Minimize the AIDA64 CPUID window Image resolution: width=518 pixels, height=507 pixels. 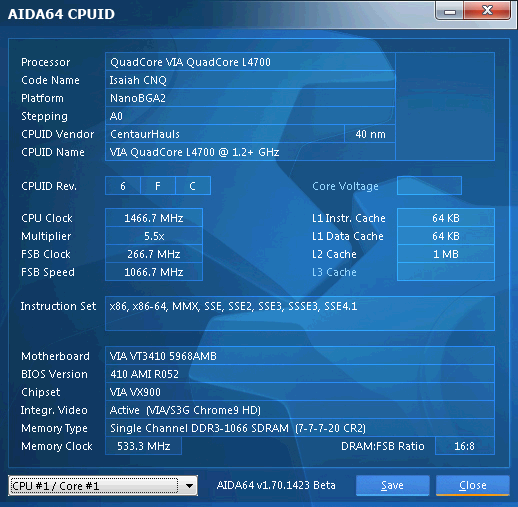(x=449, y=11)
